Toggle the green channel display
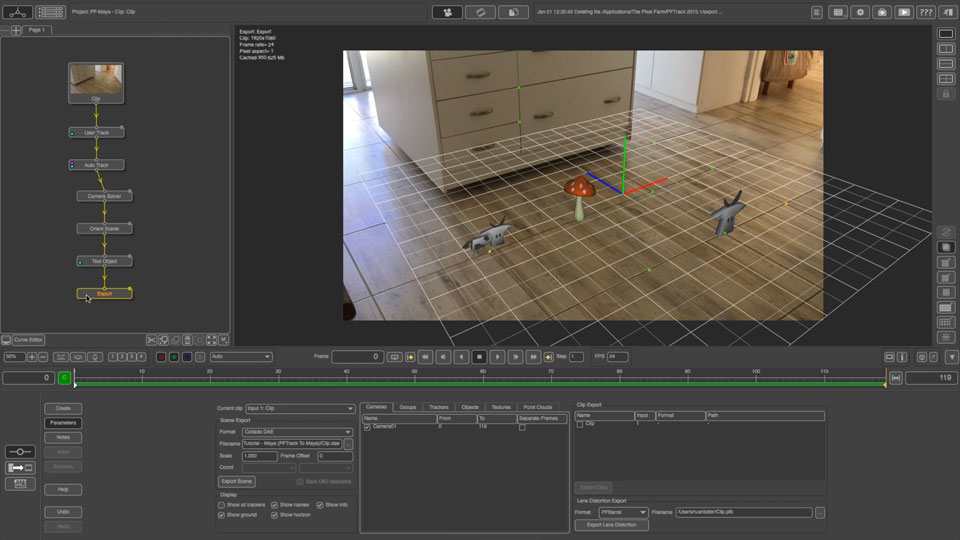Screen dimensions: 960x540 click(x=174, y=357)
